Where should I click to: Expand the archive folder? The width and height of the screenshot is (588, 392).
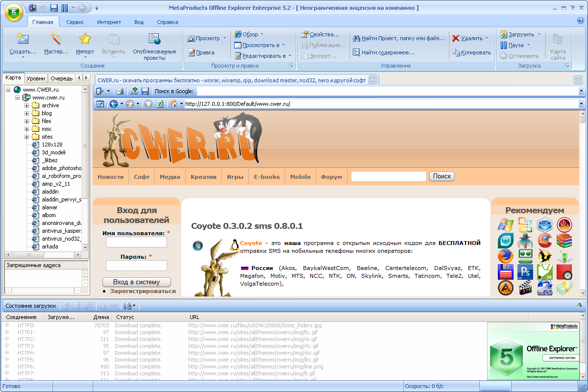(x=26, y=105)
